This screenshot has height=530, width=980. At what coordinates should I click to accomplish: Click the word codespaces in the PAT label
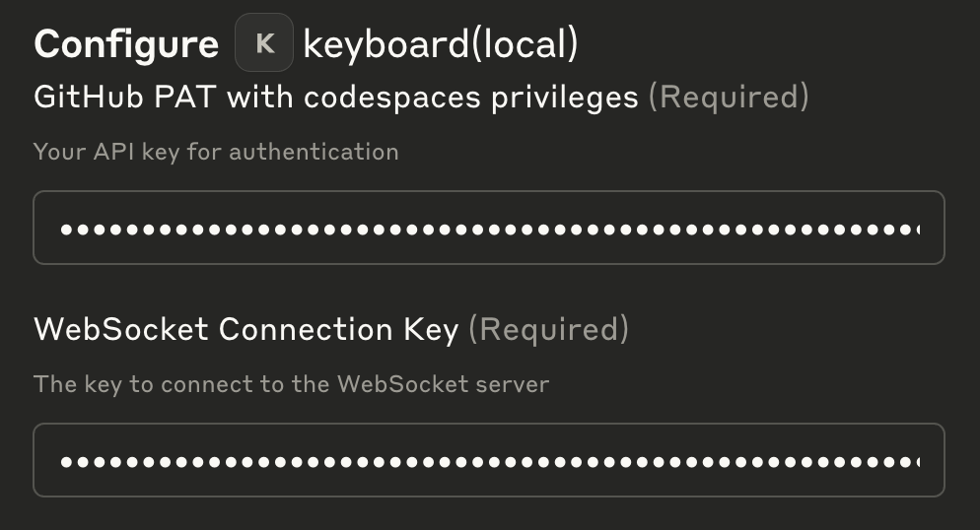tap(392, 99)
